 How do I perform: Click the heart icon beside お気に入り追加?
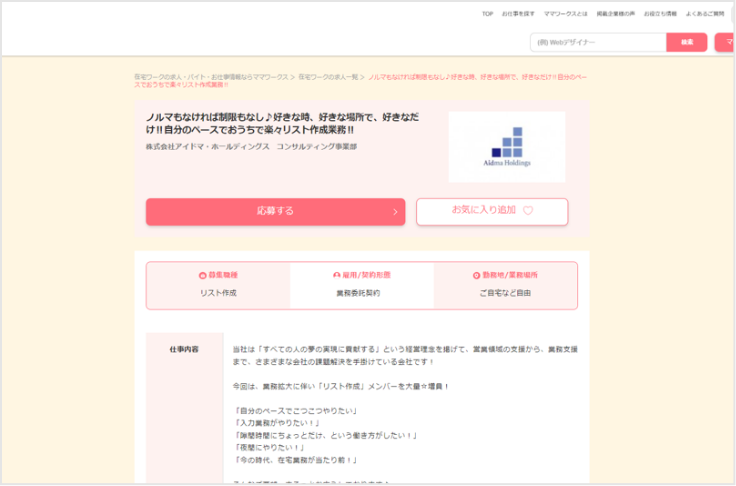[528, 211]
